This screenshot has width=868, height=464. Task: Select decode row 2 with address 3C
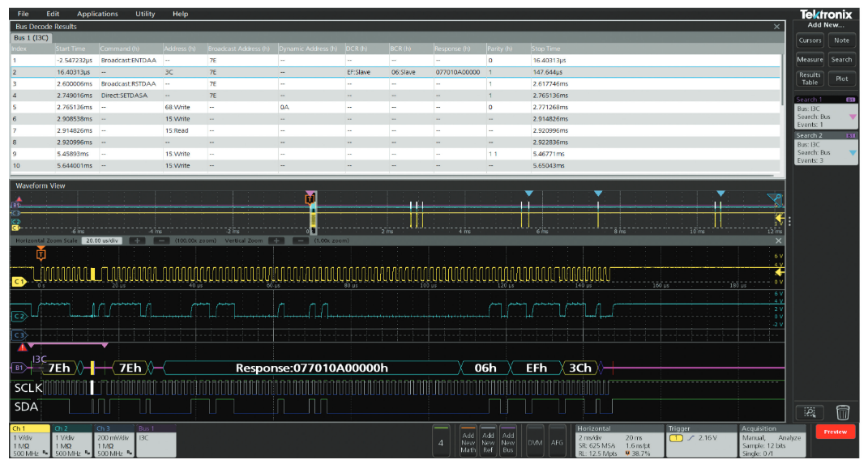coord(396,72)
